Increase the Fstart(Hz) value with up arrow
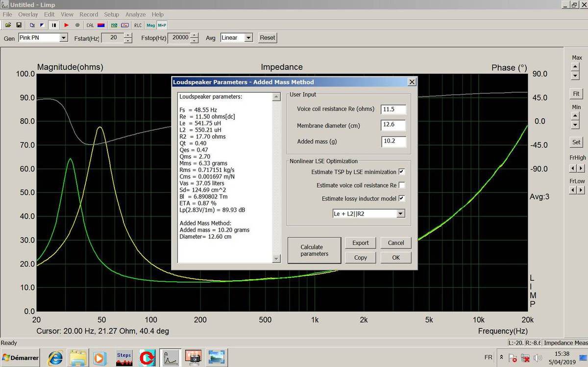The image size is (588, 367). (x=128, y=35)
